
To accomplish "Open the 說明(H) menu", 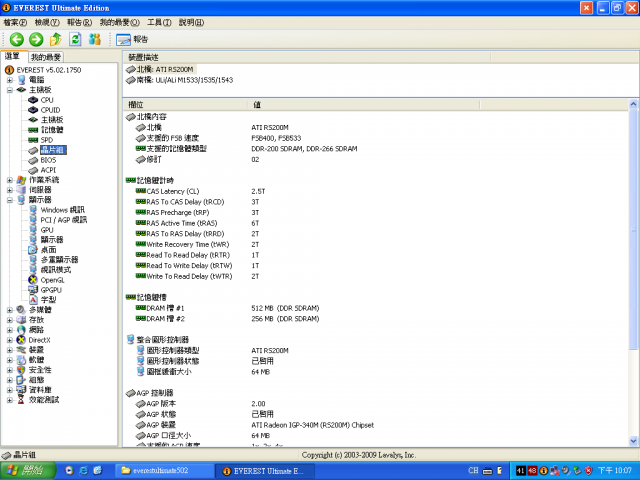I will pyautogui.click(x=191, y=22).
